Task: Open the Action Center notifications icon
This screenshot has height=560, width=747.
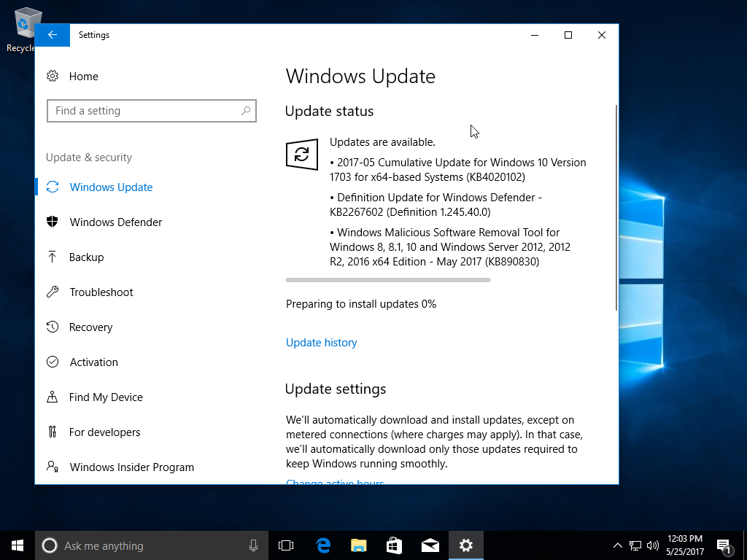Action: pos(724,546)
